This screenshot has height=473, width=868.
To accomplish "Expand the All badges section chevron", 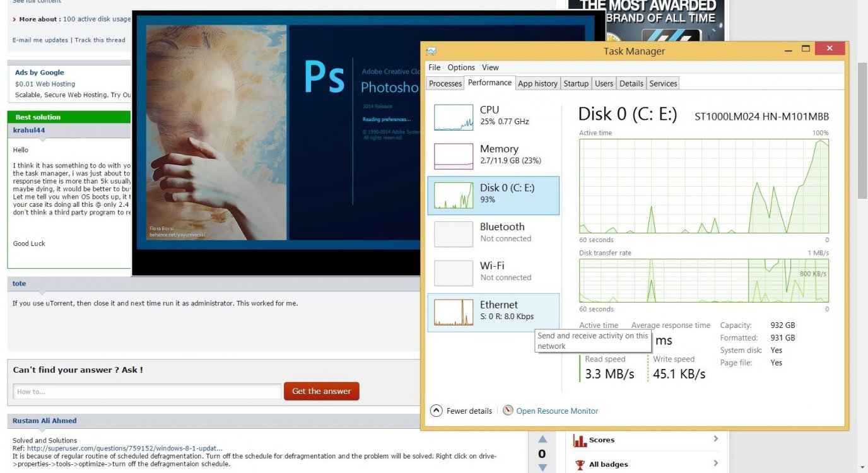I will tap(715, 464).
